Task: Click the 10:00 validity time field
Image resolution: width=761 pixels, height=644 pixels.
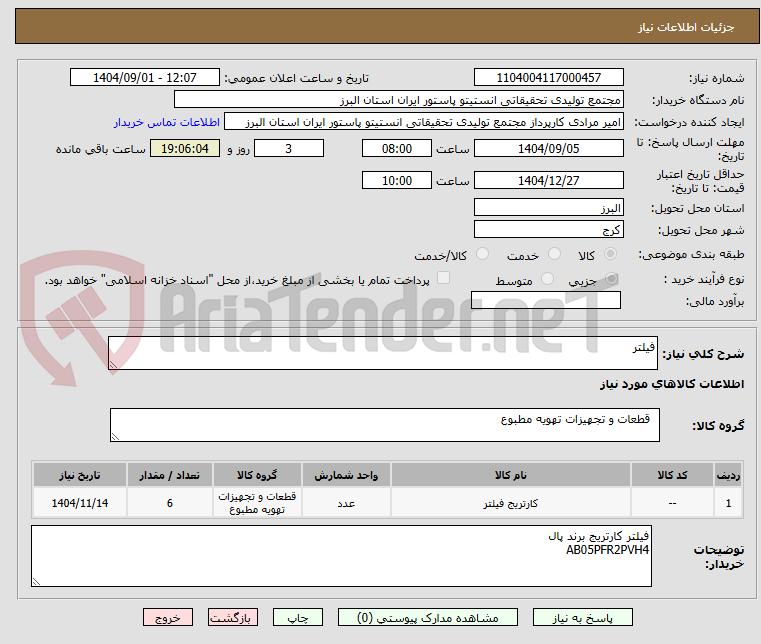Action: pyautogui.click(x=397, y=181)
